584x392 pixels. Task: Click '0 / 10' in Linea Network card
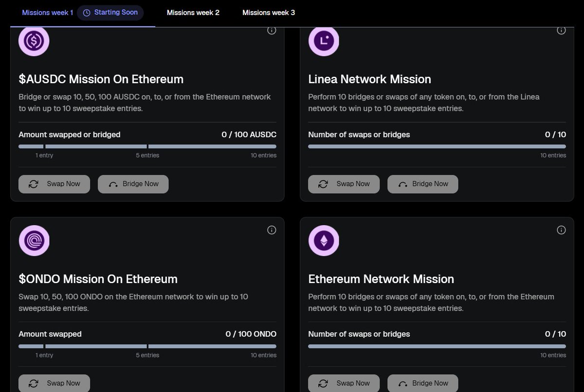[555, 135]
